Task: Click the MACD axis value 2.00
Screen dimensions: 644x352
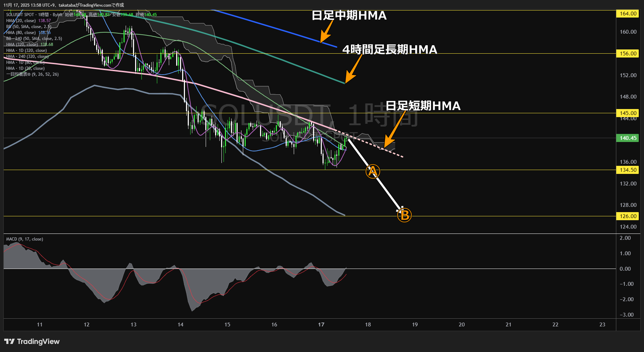Action: pos(625,238)
